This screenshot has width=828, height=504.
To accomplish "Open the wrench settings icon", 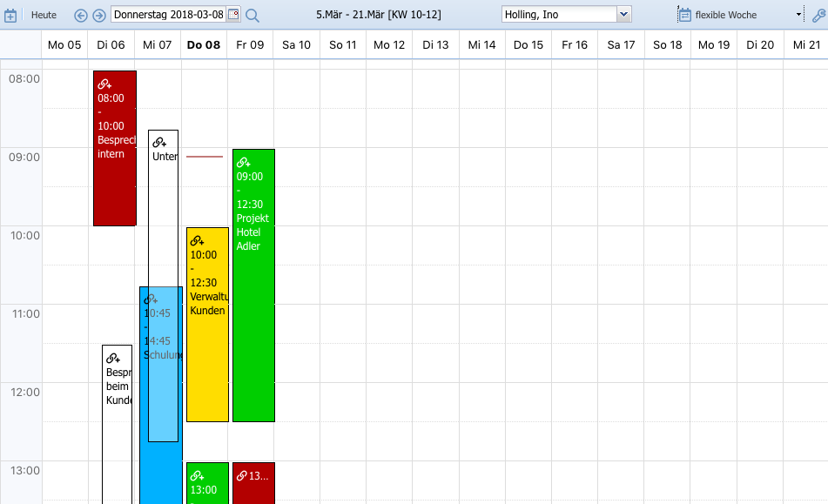I will pyautogui.click(x=818, y=15).
